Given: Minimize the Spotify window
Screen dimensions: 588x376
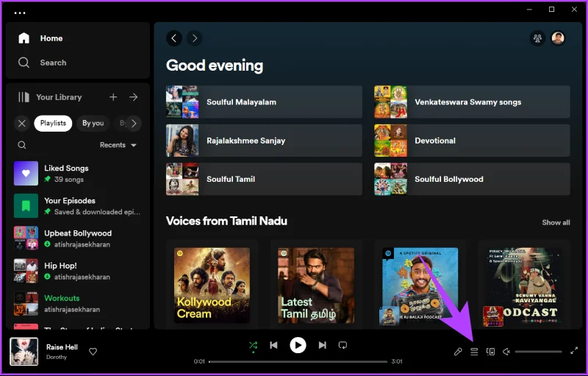Looking at the screenshot, I should (x=529, y=10).
